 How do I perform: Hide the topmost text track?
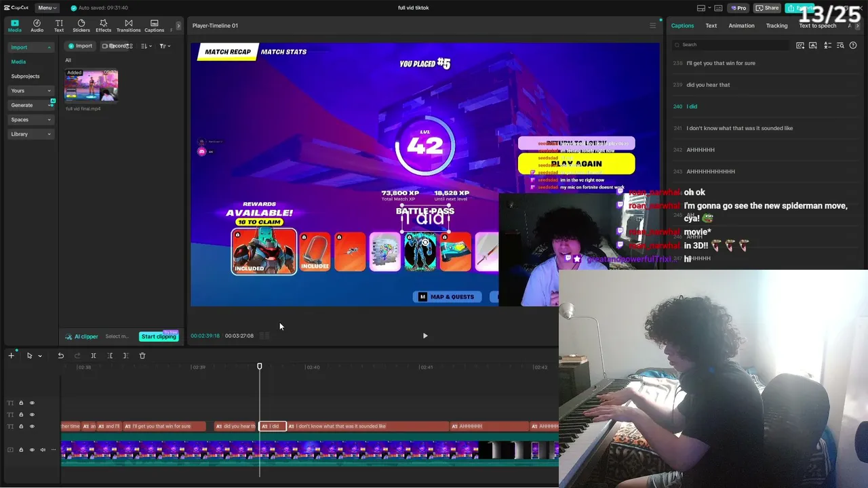pyautogui.click(x=32, y=403)
